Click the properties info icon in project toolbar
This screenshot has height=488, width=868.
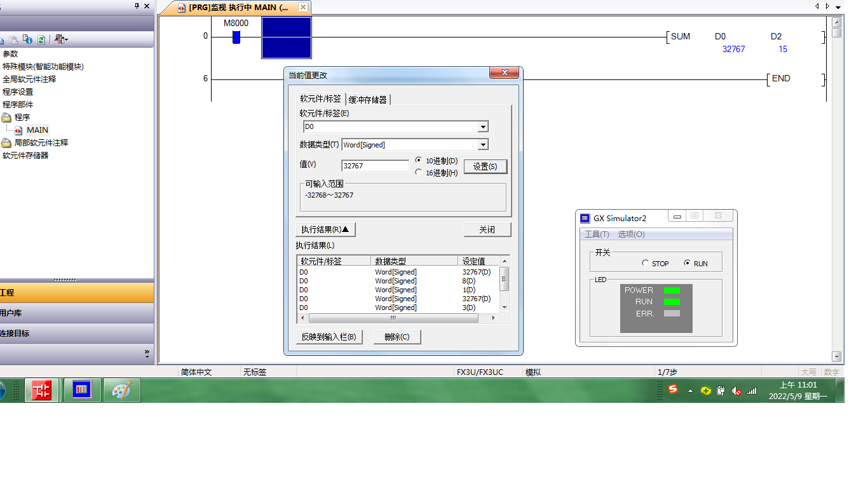(27, 39)
